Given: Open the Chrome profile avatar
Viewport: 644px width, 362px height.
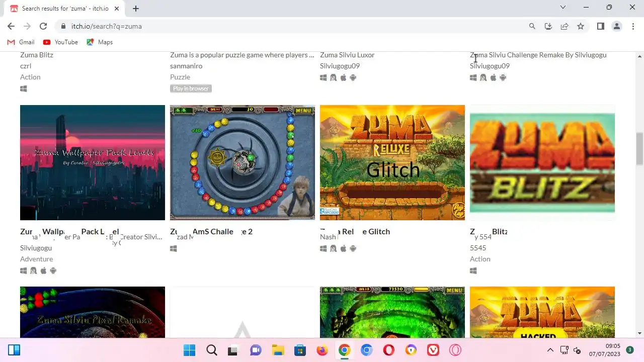Looking at the screenshot, I should pyautogui.click(x=617, y=26).
